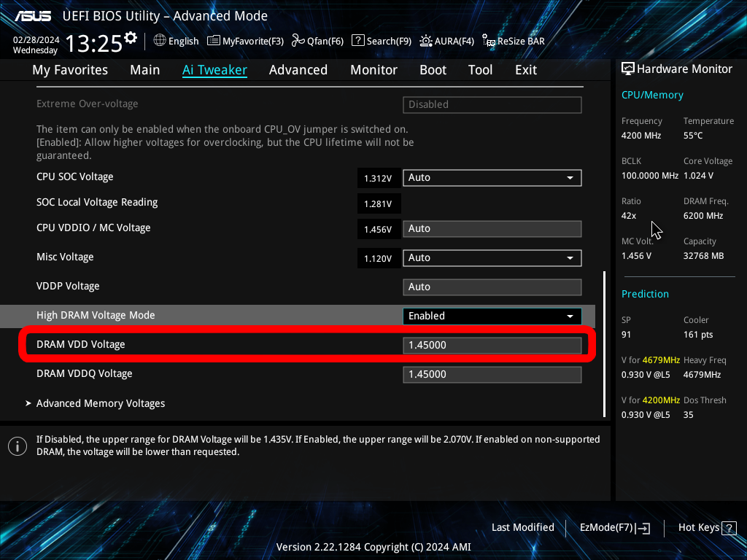Click the SP value 91
Viewport: 747px width, 560px height.
[x=626, y=335]
